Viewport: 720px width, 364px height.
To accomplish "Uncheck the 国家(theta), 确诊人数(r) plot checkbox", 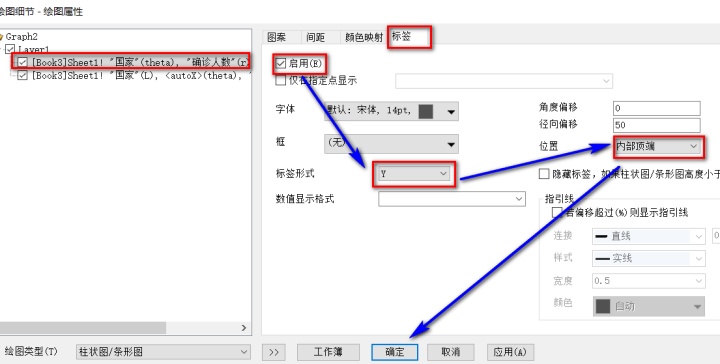I will 22,62.
